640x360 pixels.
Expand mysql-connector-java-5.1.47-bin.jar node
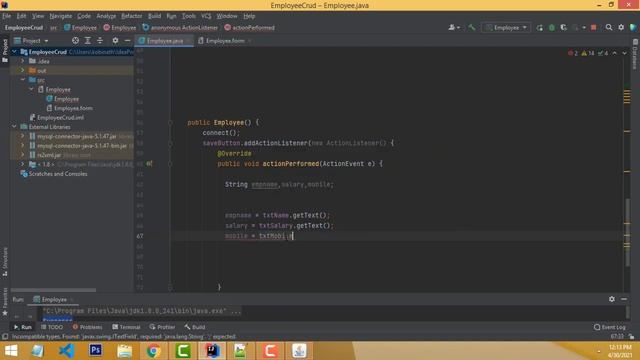click(x=23, y=146)
